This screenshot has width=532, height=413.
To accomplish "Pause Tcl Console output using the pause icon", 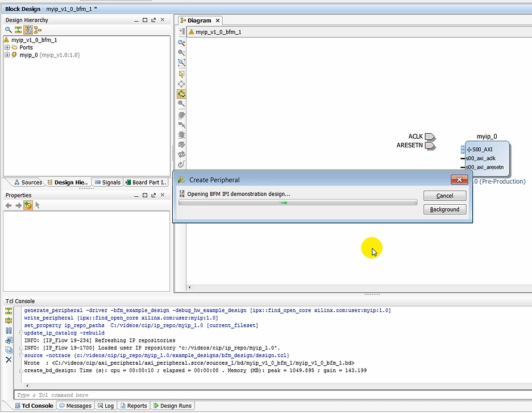I will coord(8,330).
